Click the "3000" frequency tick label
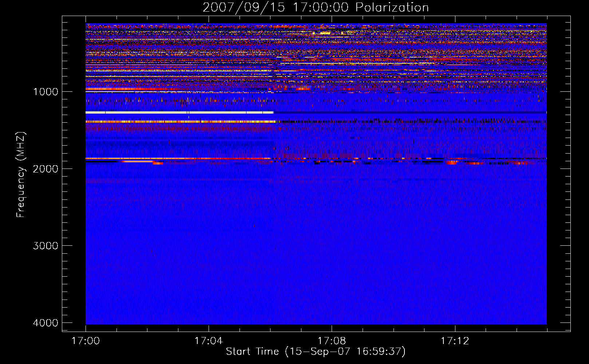The image size is (589, 364). pos(46,246)
